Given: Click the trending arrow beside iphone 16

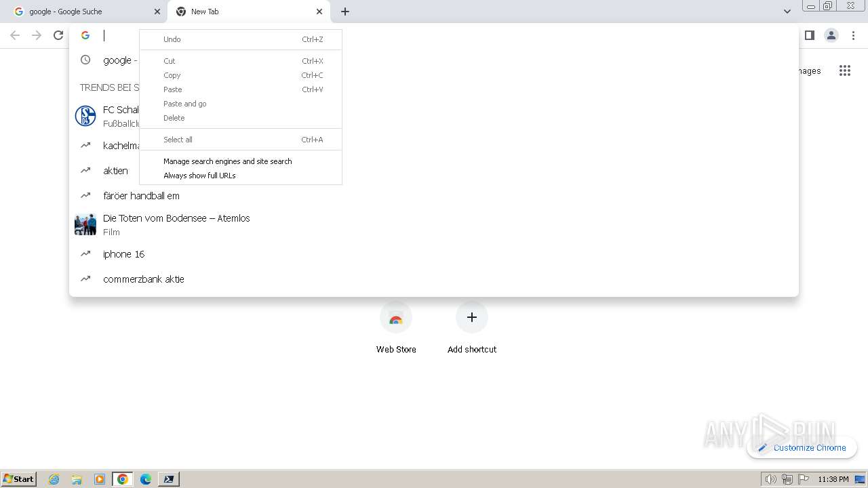Looking at the screenshot, I should (85, 254).
